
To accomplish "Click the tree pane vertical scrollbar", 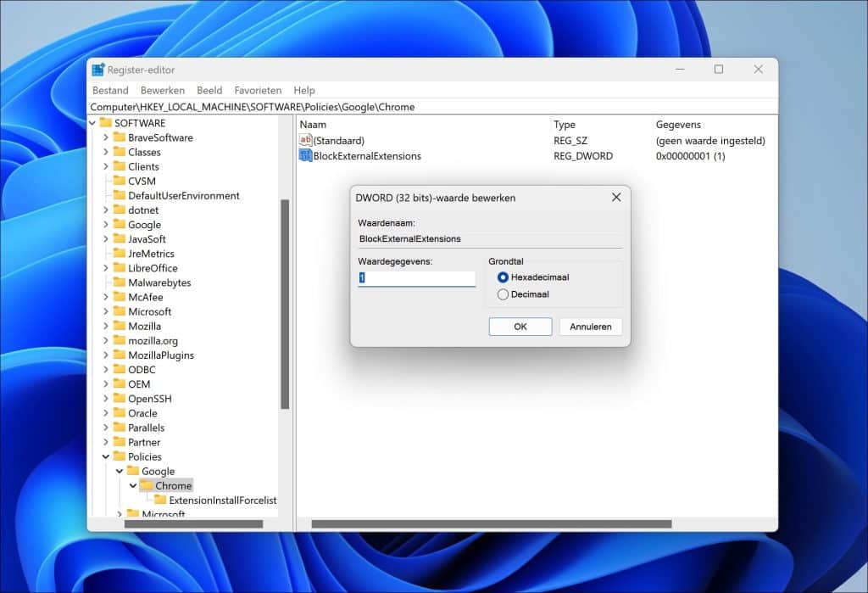I will click(x=285, y=304).
